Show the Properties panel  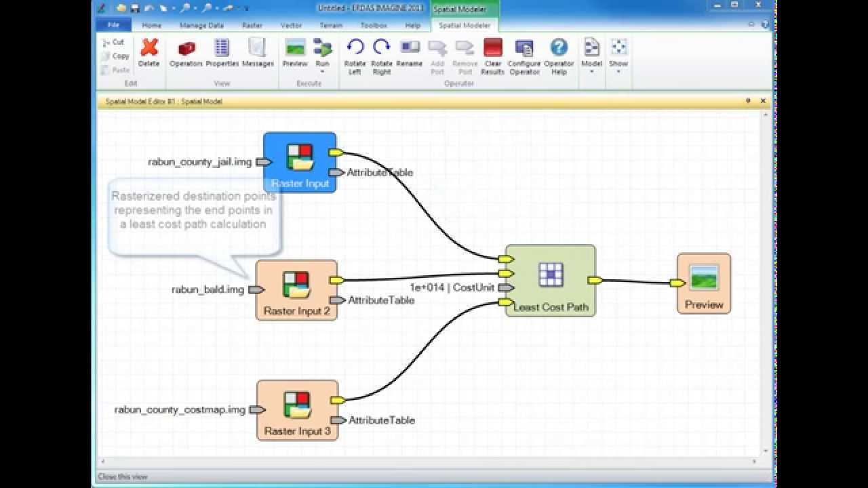pos(222,53)
